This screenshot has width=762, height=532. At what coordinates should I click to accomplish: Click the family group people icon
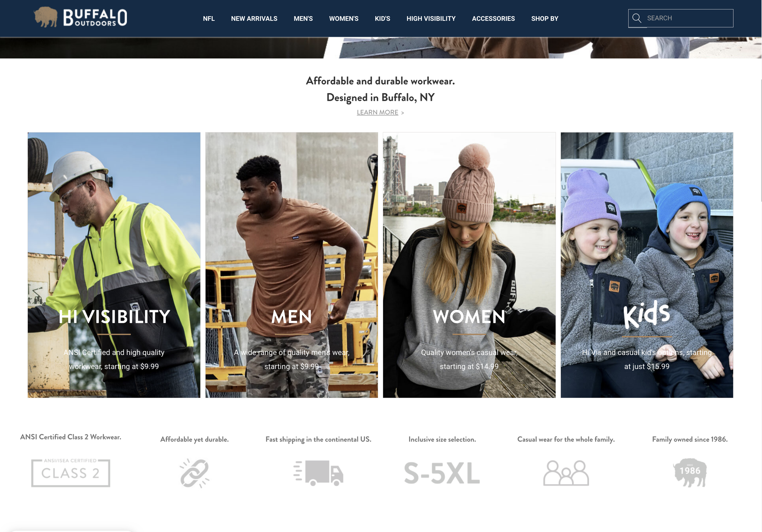tap(566, 473)
